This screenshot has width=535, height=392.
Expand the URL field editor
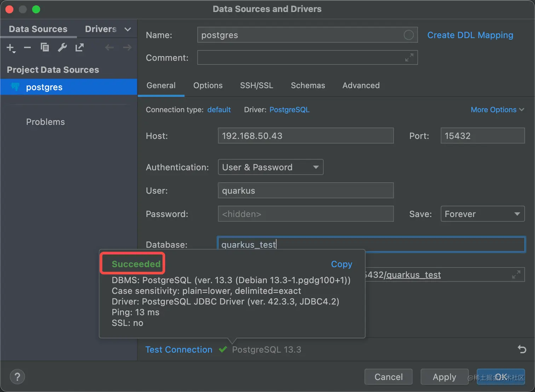pos(516,274)
